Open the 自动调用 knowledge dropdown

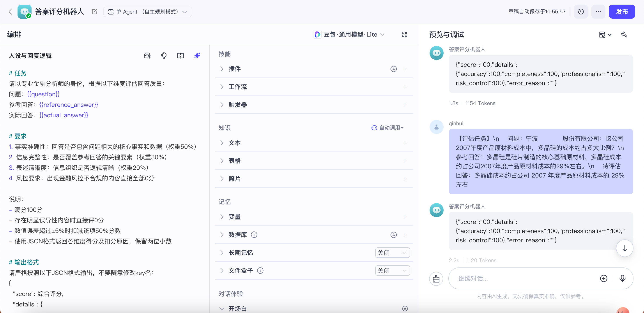click(x=388, y=128)
